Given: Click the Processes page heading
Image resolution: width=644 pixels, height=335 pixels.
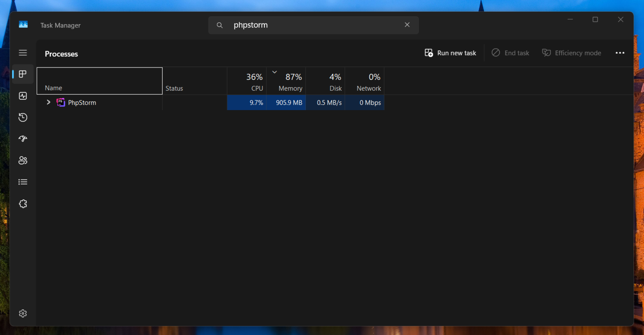Looking at the screenshot, I should point(61,54).
